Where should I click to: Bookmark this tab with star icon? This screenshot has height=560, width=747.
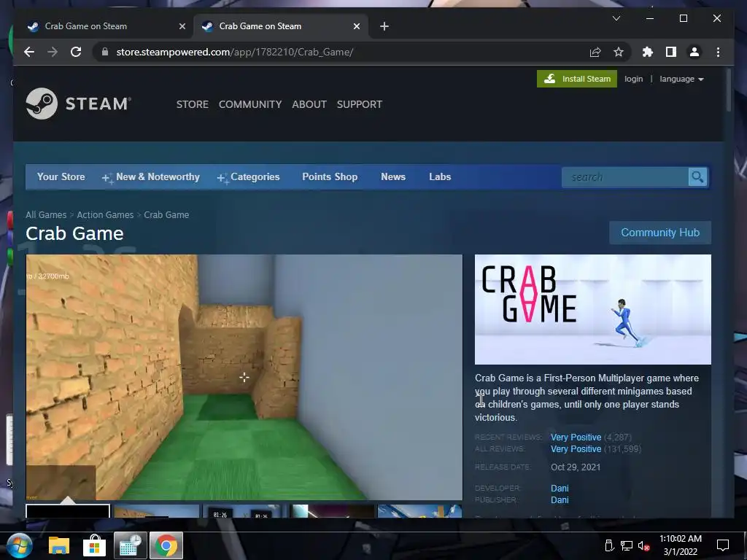coord(619,52)
